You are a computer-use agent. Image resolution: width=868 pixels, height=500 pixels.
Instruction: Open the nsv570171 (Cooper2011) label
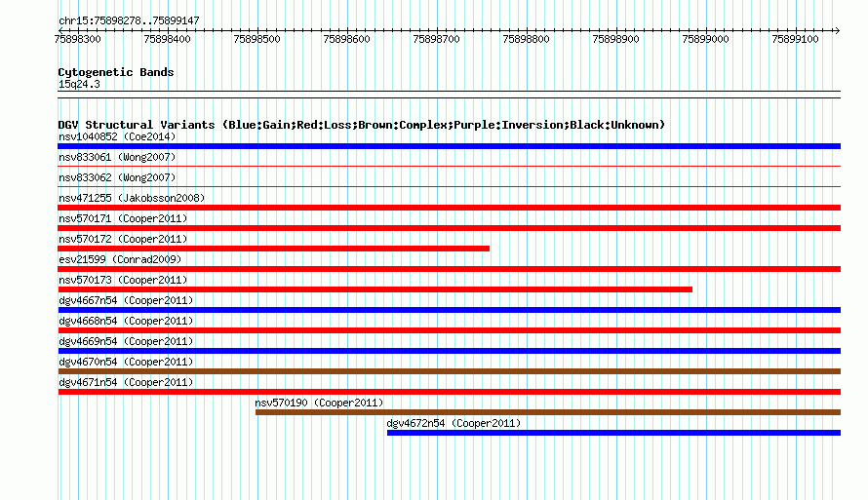[123, 218]
